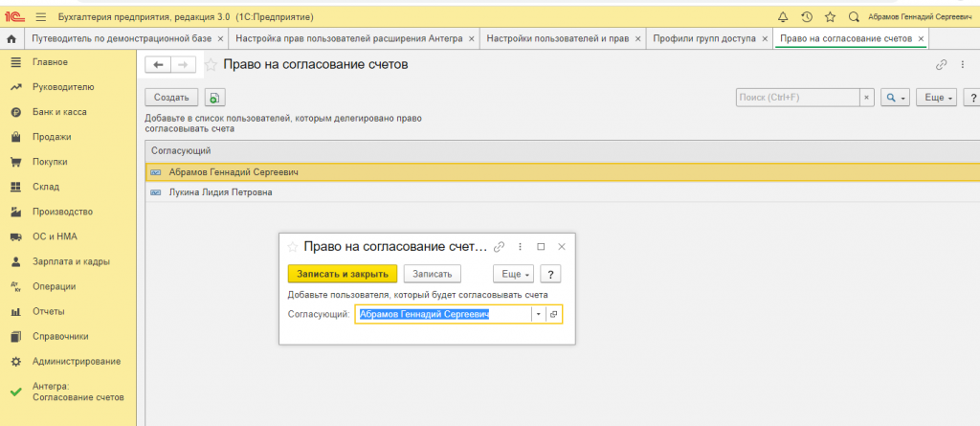
Task: Expand the Согласующий dropdown arrow
Action: click(x=538, y=314)
